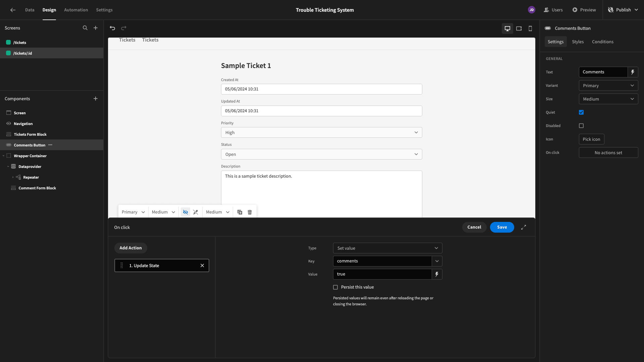Open lightning binding for Value field

click(437, 274)
